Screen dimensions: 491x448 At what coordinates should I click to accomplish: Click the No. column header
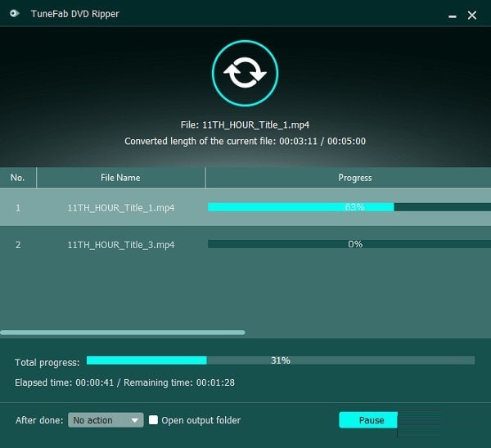17,178
